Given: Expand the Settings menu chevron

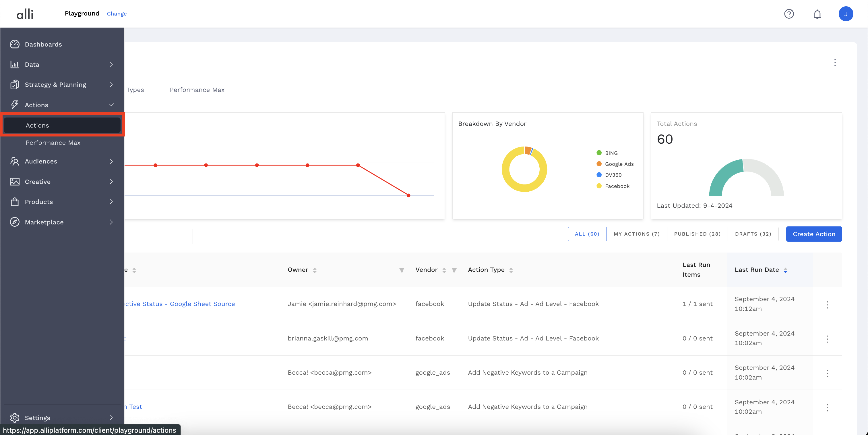Looking at the screenshot, I should (x=111, y=418).
